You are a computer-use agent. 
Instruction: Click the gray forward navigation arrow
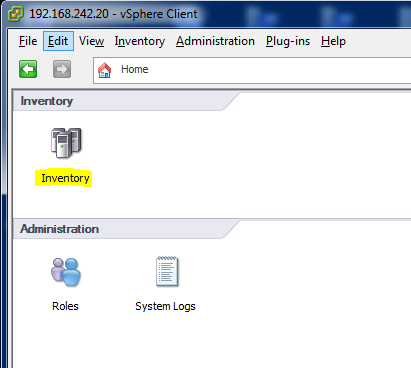pos(62,69)
